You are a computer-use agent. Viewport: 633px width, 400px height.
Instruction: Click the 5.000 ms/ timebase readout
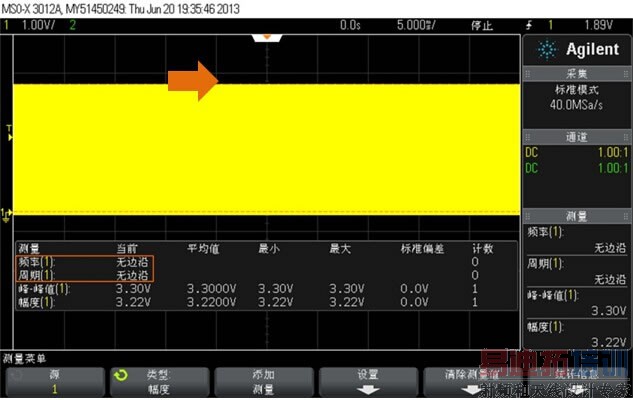pos(416,25)
